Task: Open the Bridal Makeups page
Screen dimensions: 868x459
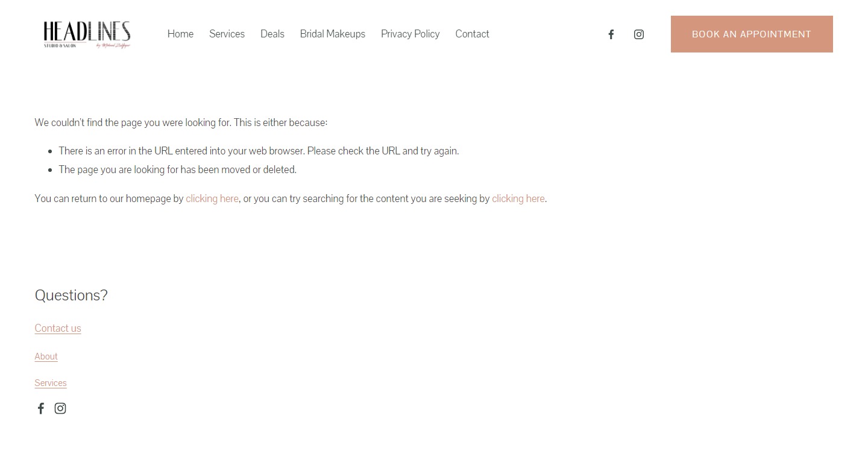Action: coord(332,34)
